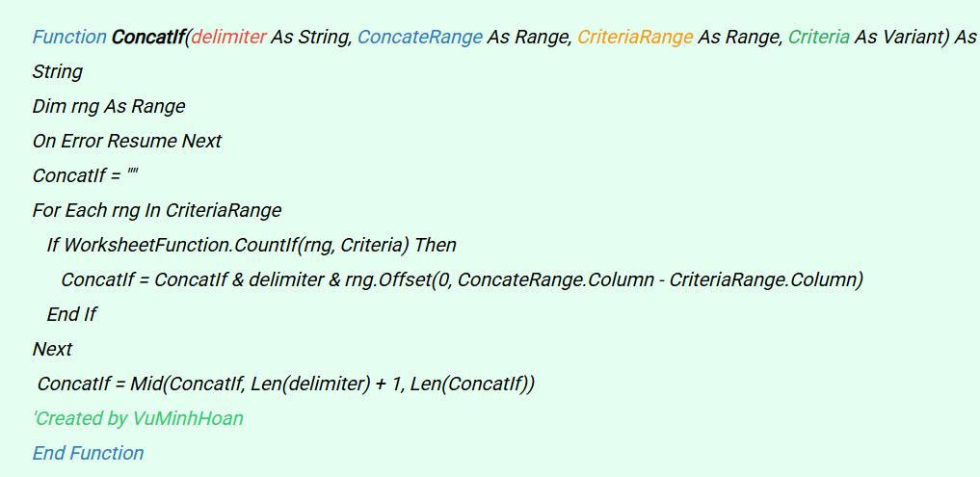Viewport: 980px width, 477px height.
Task: Click the word Then in the If line
Action: (436, 245)
